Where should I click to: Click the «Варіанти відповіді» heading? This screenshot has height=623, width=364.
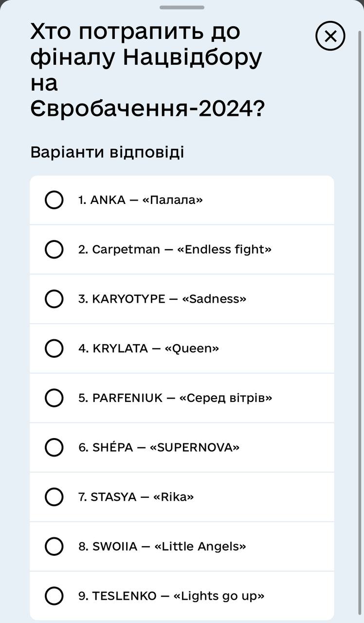point(107,151)
